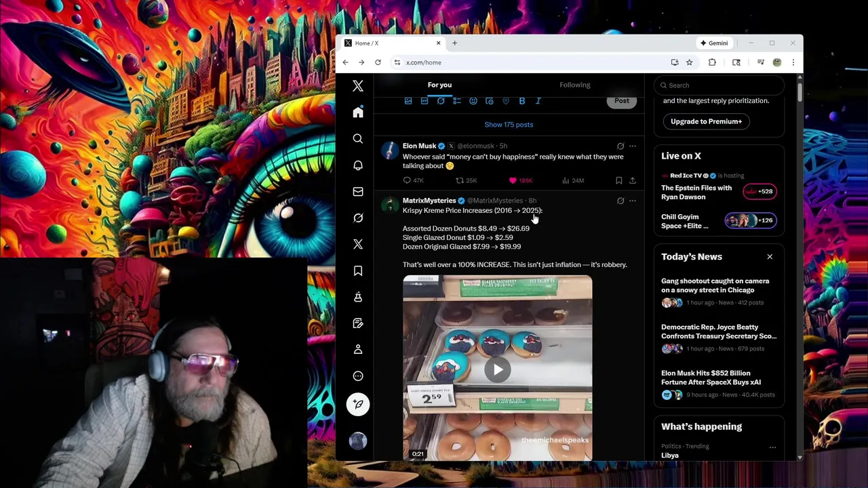Go to Home via house icon
The image size is (868, 488).
[x=358, y=113]
